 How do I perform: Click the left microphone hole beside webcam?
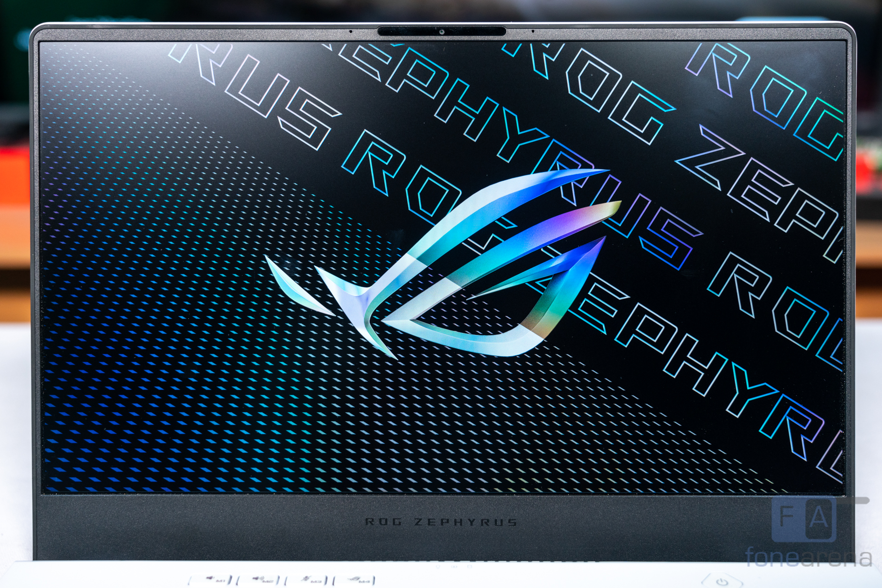[x=351, y=32]
